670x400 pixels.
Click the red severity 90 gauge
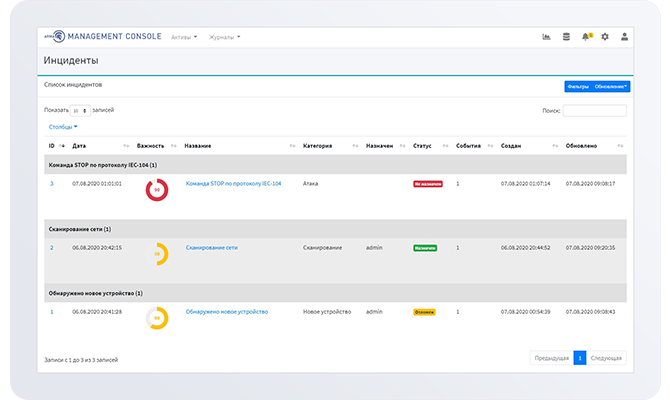coord(156,189)
